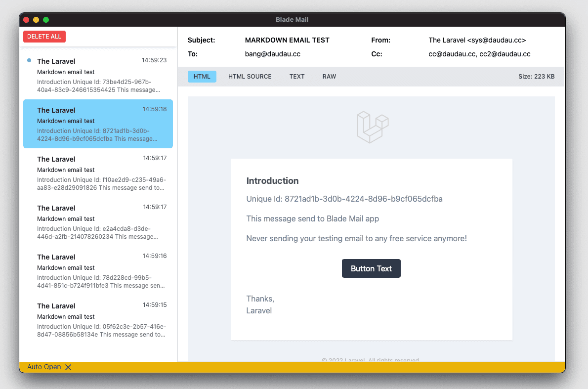Switch to the HTML SOURCE tab
Image resolution: width=588 pixels, height=389 pixels.
click(x=250, y=77)
